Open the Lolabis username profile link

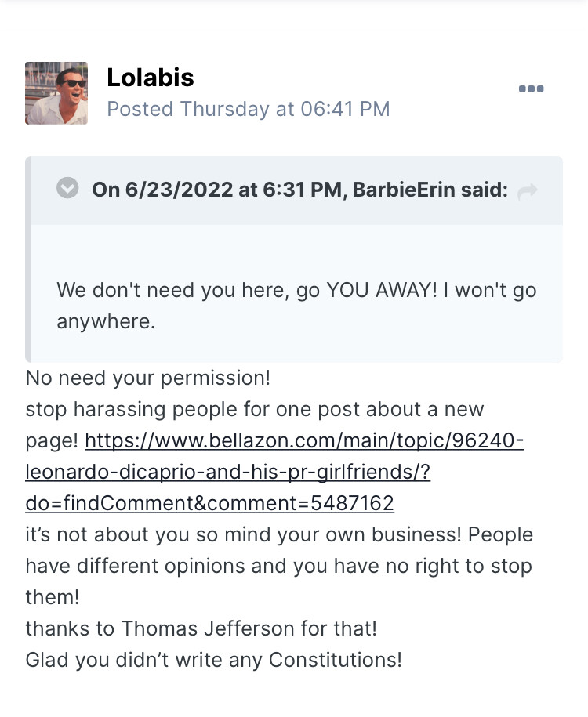click(x=151, y=78)
